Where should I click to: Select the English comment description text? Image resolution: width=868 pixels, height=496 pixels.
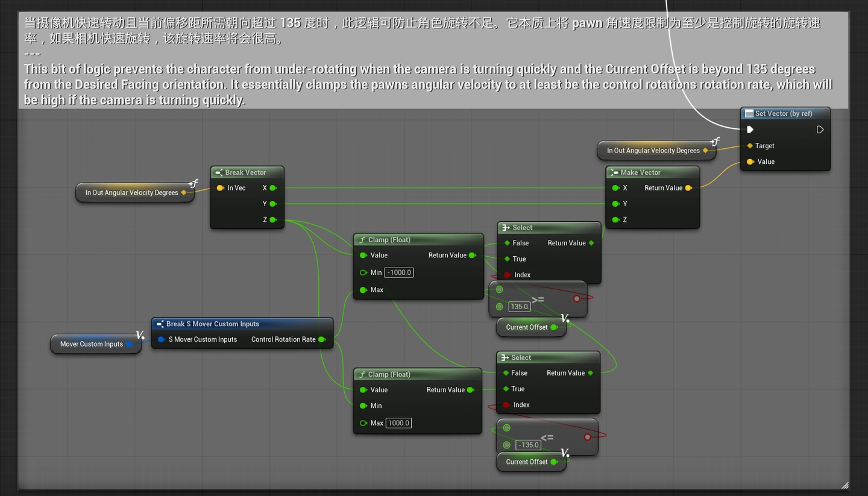pyautogui.click(x=428, y=84)
